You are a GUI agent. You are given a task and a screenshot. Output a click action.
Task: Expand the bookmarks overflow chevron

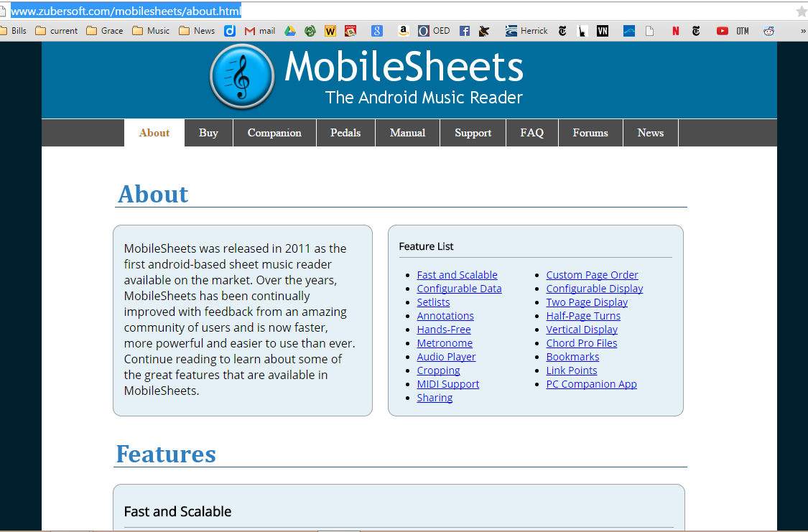tap(803, 31)
